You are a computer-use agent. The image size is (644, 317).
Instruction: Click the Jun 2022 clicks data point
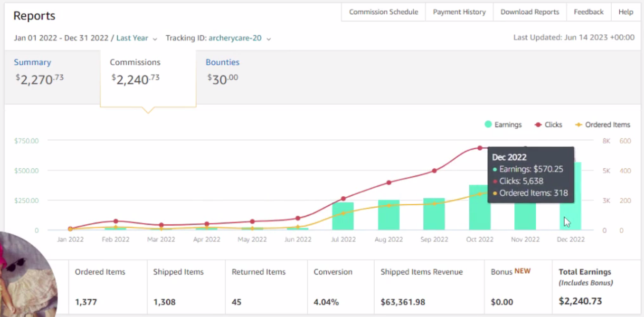(298, 218)
